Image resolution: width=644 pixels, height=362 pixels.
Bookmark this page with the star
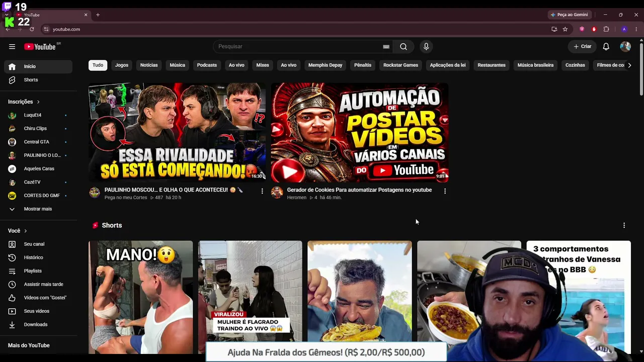(565, 29)
